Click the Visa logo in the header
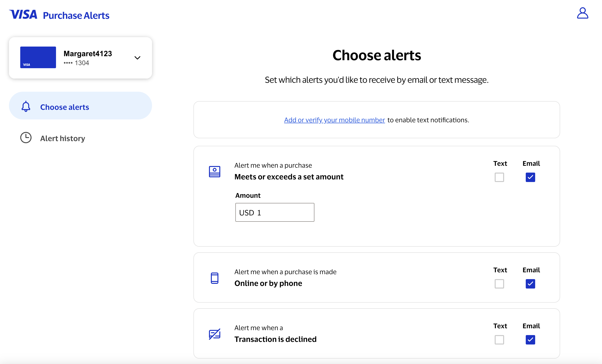This screenshot has width=602, height=364. tap(23, 15)
